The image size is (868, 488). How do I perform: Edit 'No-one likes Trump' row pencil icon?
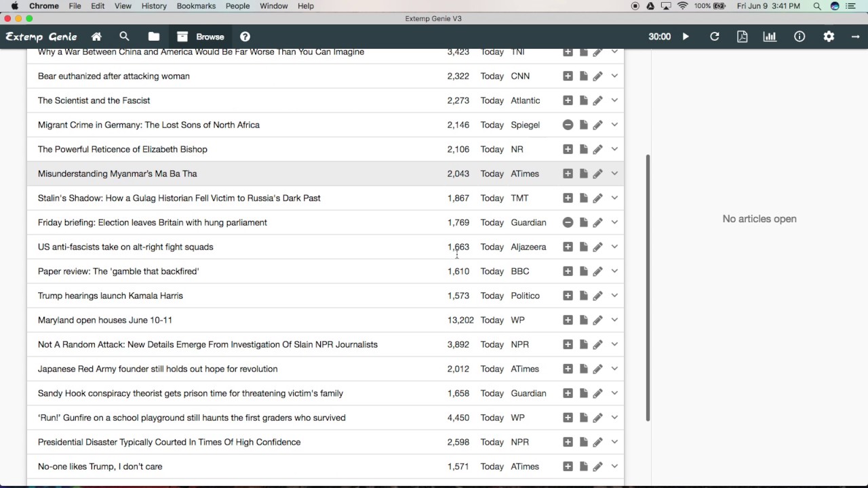tap(597, 466)
